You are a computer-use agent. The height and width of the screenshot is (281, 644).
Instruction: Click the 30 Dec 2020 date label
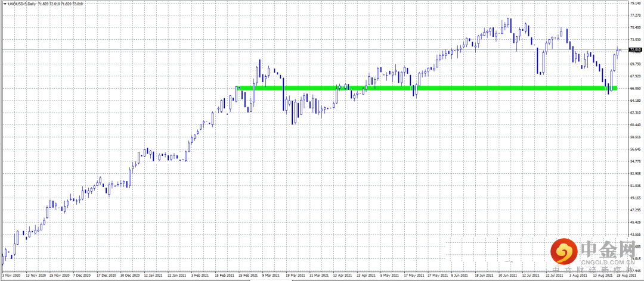pos(130,276)
